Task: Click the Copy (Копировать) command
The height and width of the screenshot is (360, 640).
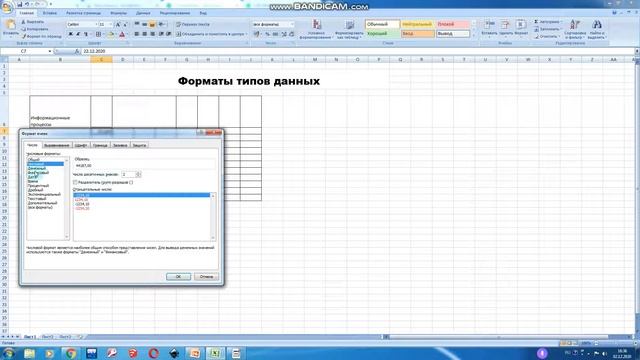Action: point(35,29)
